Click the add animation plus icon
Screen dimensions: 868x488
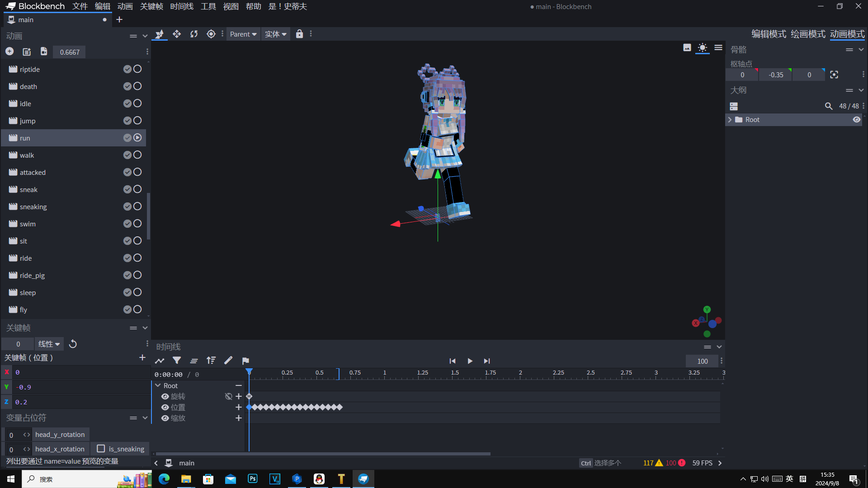pyautogui.click(x=9, y=52)
